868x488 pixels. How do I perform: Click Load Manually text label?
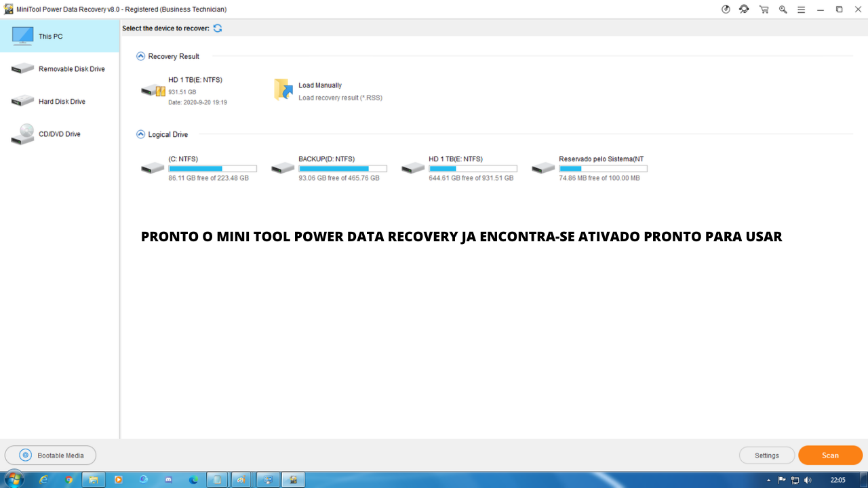click(320, 85)
